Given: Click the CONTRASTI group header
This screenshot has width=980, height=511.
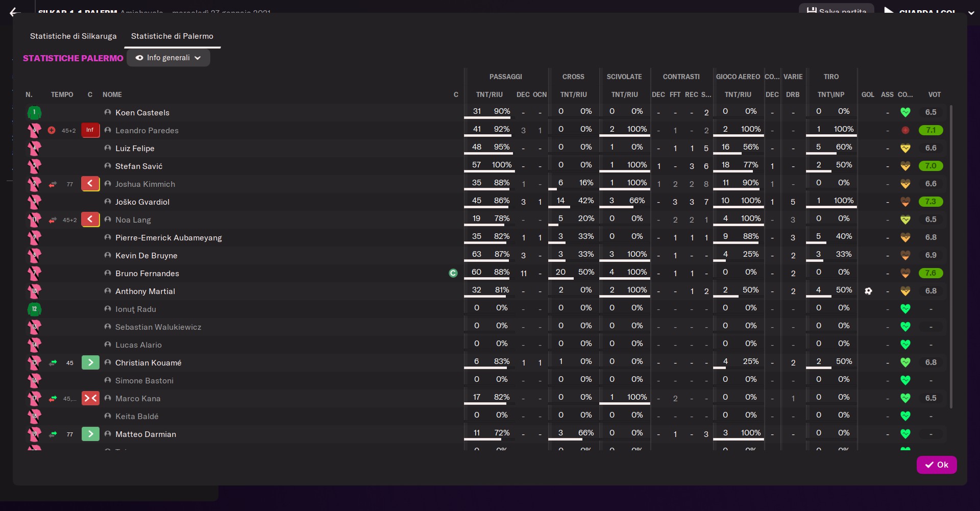Looking at the screenshot, I should click(x=681, y=77).
